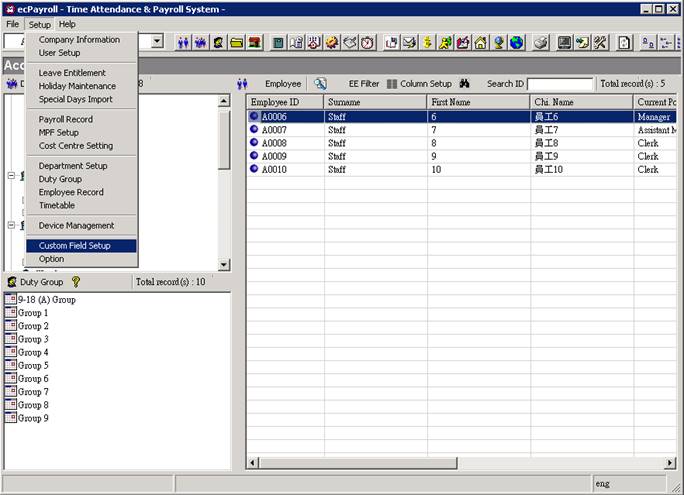Click the envelope mail toolbar icon
684x495 pixels.
click(409, 43)
